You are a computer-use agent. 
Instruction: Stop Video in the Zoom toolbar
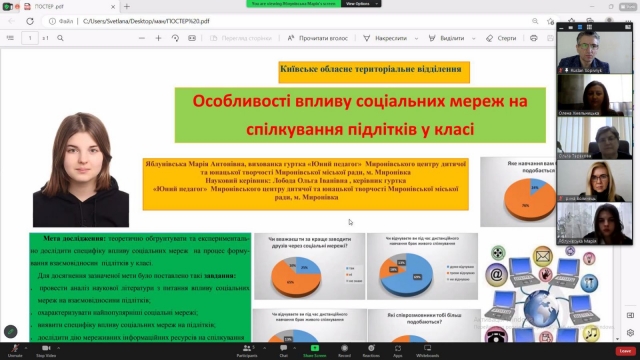tap(46, 350)
